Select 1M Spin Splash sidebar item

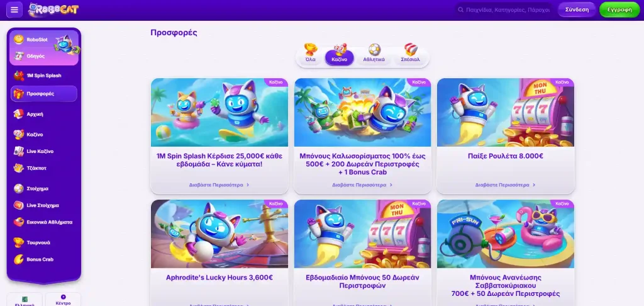[x=44, y=76]
